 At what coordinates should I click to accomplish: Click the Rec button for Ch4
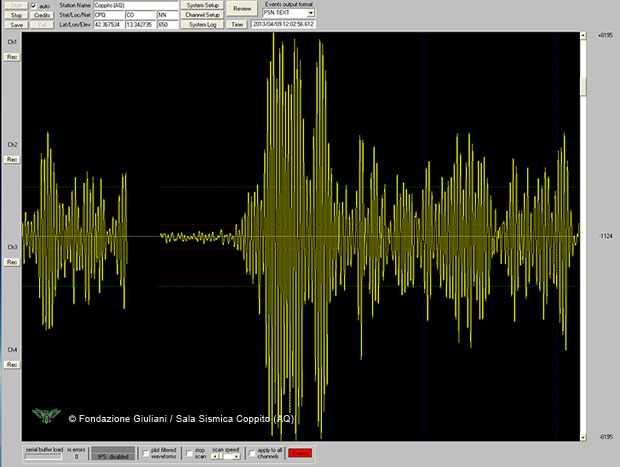[12, 365]
